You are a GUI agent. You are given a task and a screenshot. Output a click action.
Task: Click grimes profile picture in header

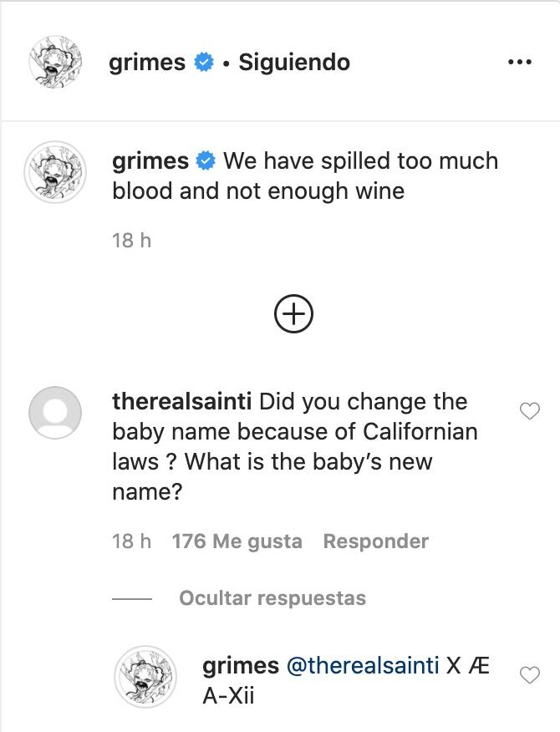pos(57,62)
